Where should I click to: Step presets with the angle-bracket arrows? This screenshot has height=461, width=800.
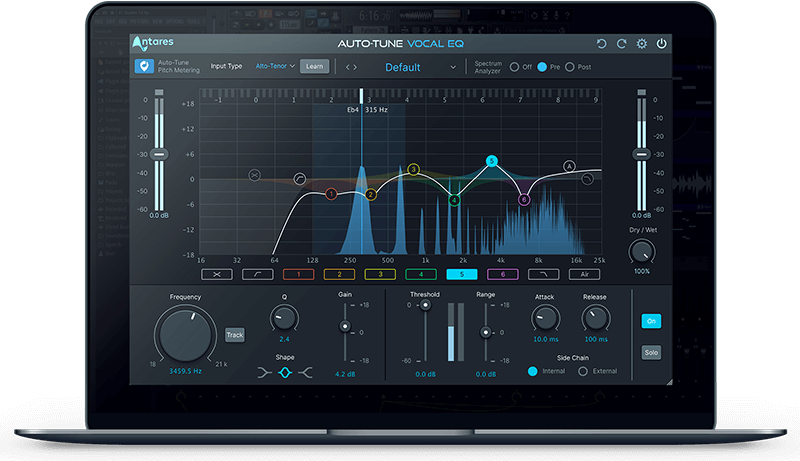[x=351, y=67]
